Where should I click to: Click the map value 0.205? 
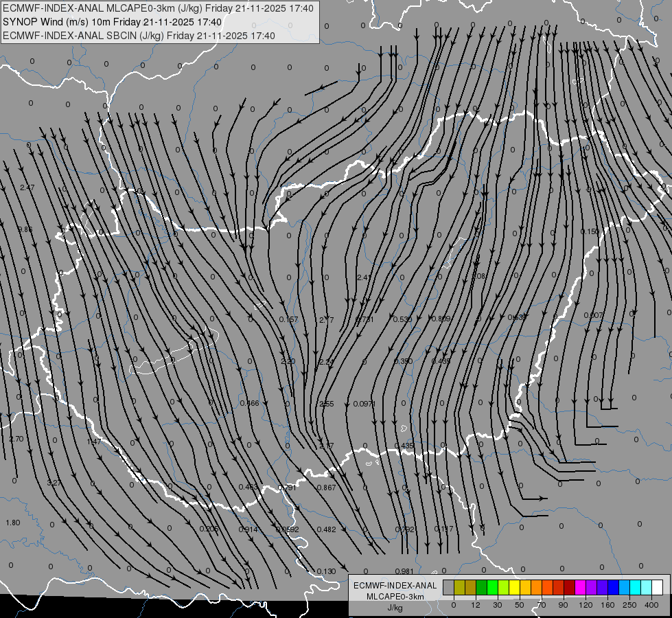coord(209,528)
